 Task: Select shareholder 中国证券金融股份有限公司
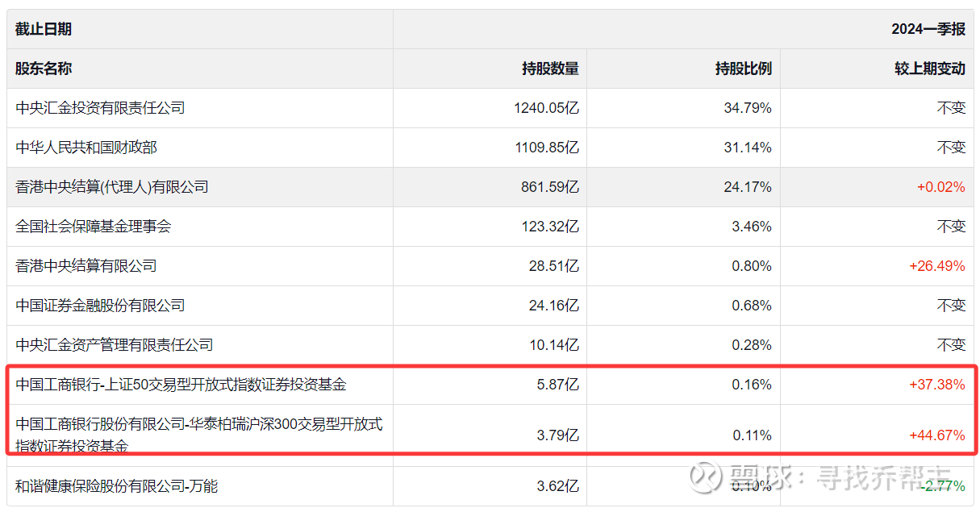pos(100,306)
